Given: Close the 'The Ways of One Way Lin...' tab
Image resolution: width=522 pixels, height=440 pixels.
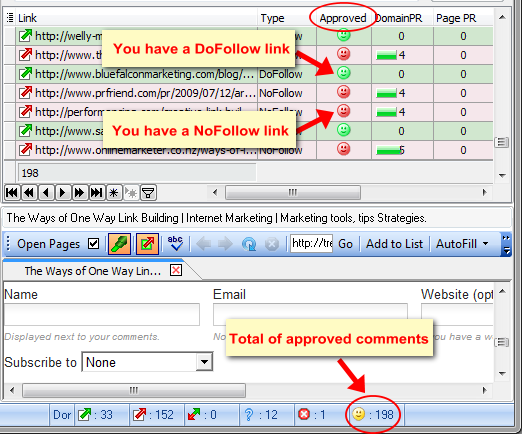Looking at the screenshot, I should [176, 270].
